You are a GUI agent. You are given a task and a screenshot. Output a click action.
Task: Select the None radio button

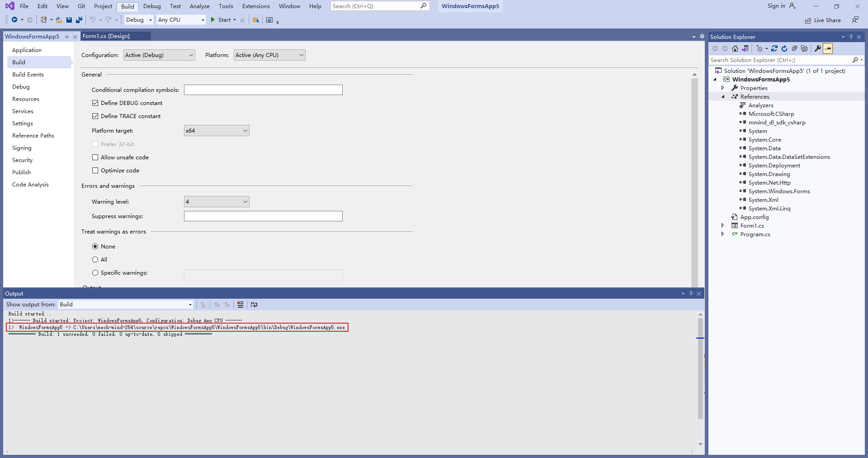pos(95,247)
